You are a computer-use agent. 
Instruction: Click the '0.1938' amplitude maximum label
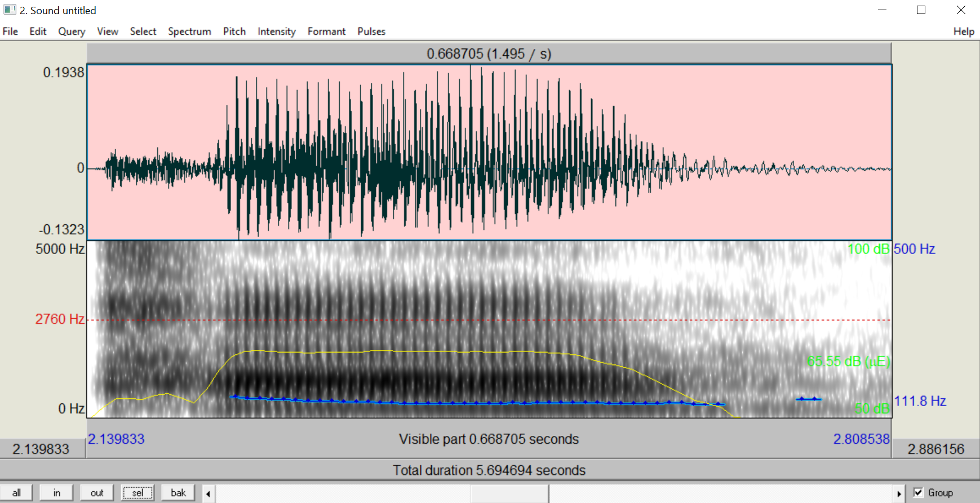tap(64, 72)
